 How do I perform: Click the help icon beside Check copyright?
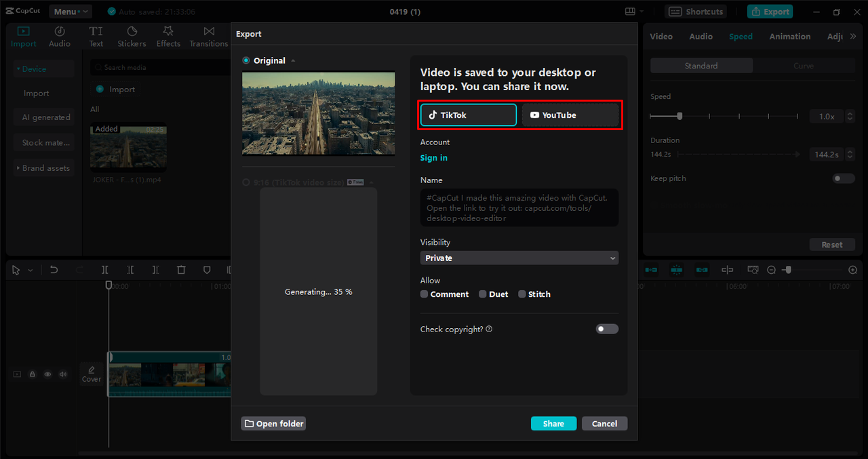tap(489, 330)
